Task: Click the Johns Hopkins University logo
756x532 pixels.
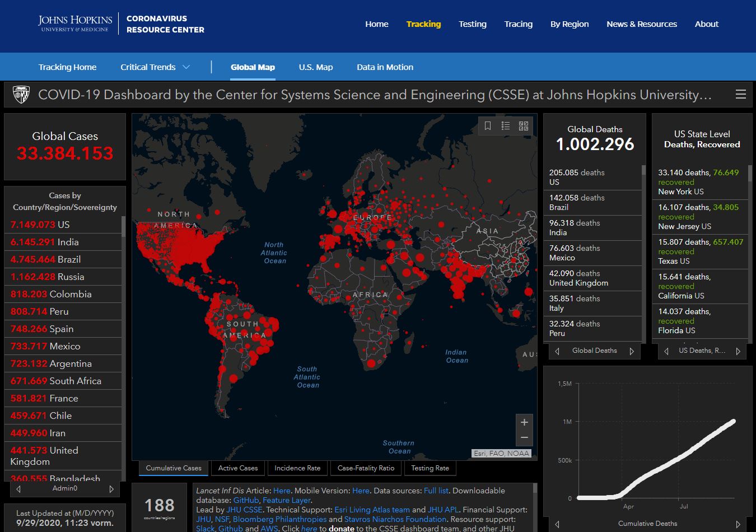Action: pos(75,24)
